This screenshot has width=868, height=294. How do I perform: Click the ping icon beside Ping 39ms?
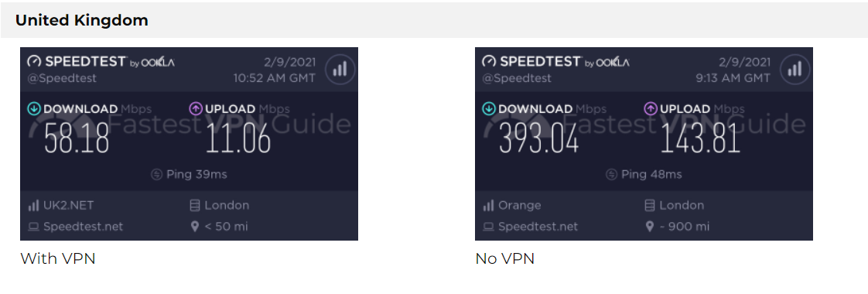coord(157,175)
